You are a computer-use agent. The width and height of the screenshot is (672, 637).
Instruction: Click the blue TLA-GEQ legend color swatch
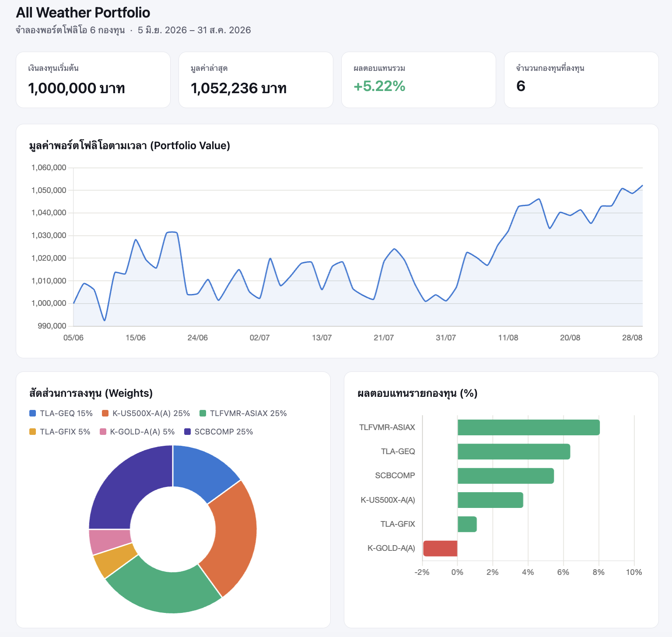tap(32, 413)
